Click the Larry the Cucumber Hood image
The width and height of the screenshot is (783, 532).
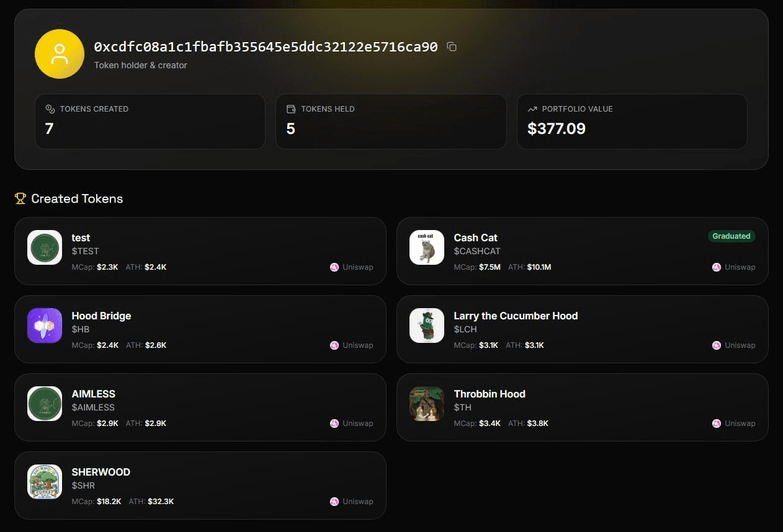tap(427, 326)
